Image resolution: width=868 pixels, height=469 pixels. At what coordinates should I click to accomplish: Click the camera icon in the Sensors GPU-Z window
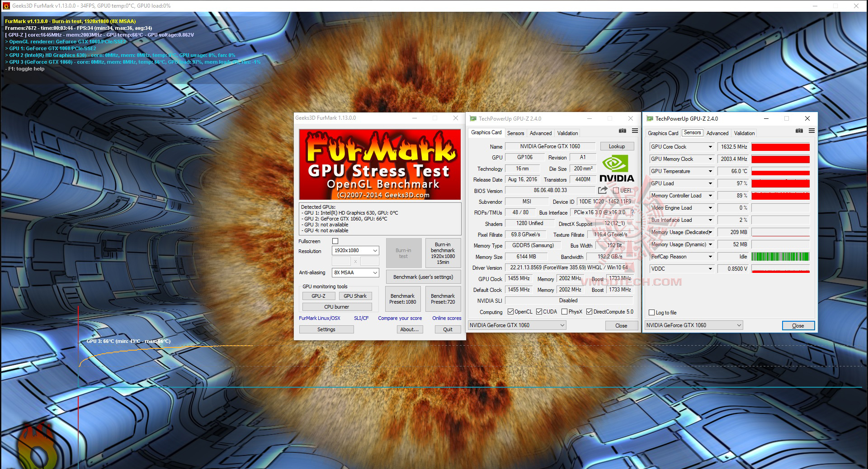798,130
